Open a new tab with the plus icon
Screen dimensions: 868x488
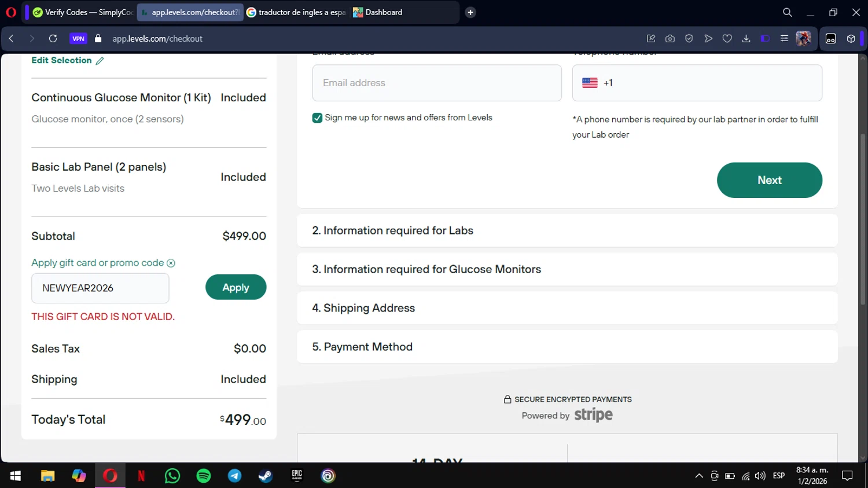point(470,12)
